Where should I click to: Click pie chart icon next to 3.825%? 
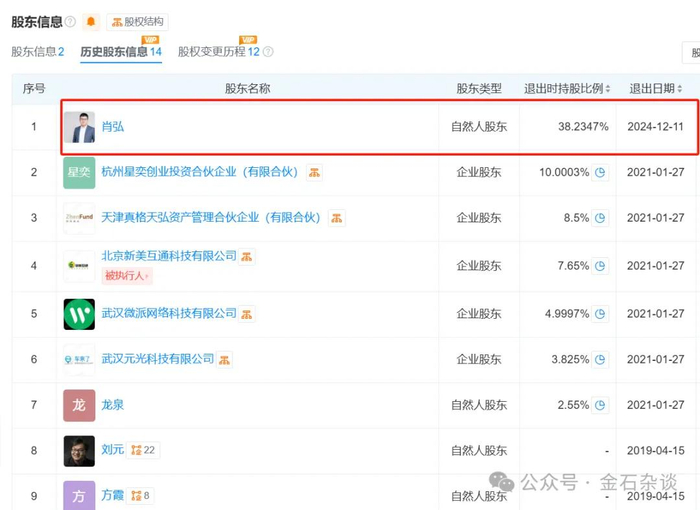[600, 360]
